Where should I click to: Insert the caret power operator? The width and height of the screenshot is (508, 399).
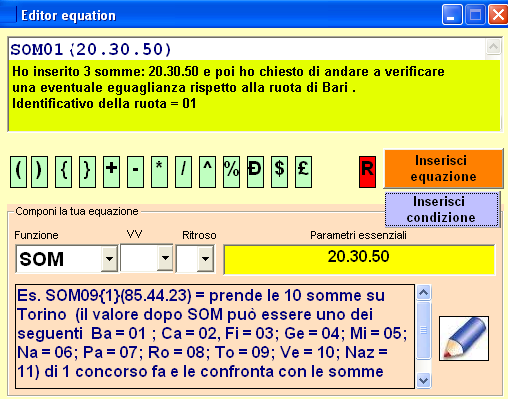click(x=207, y=172)
